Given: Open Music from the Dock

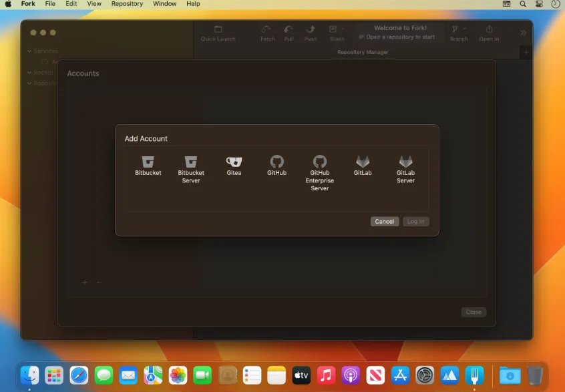Looking at the screenshot, I should coord(326,375).
